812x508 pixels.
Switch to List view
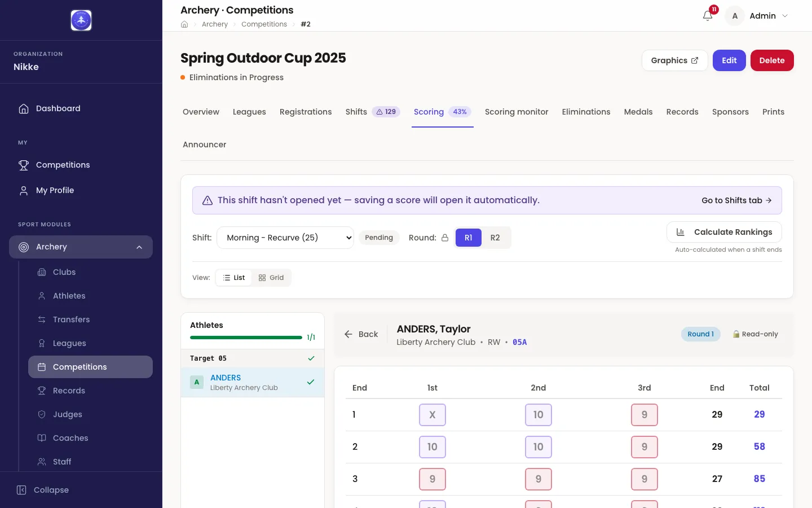pos(234,278)
